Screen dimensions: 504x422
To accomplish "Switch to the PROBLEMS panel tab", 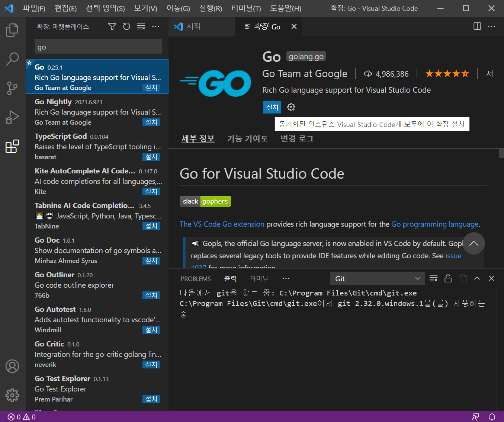I will tap(196, 279).
